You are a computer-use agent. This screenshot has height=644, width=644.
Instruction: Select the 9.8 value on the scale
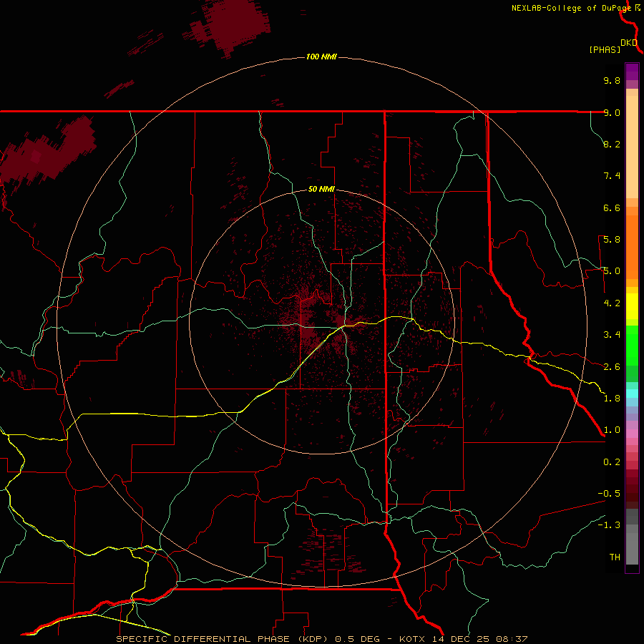pyautogui.click(x=612, y=80)
